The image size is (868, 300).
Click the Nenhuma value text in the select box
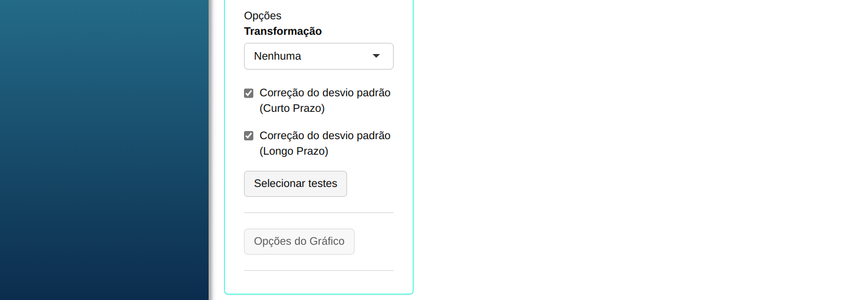[278, 56]
